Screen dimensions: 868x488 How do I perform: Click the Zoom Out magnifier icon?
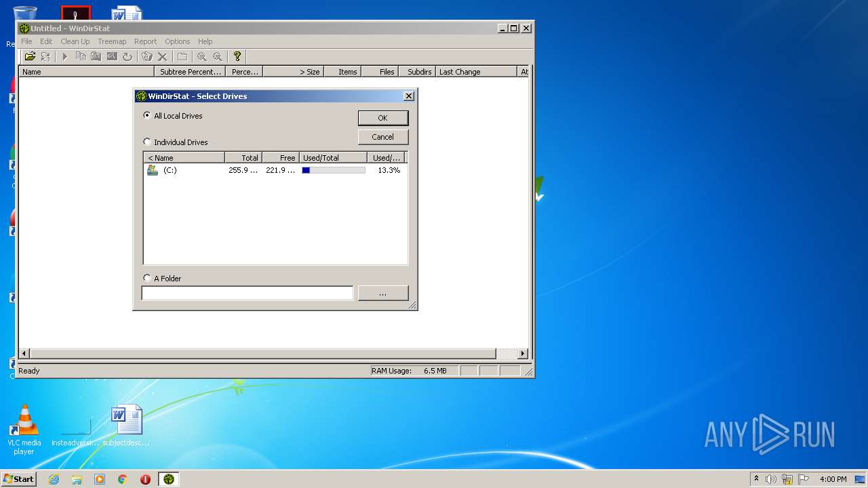(217, 56)
